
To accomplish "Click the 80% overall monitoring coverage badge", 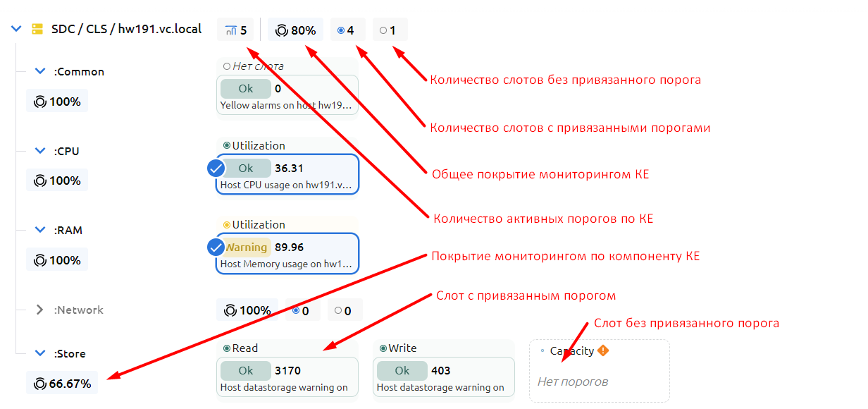I will point(295,30).
